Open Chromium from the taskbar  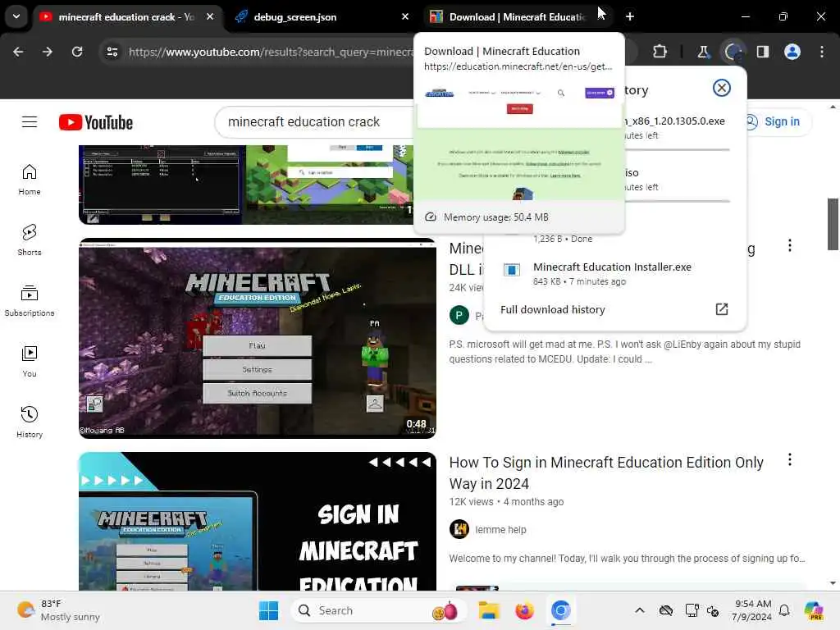click(560, 610)
